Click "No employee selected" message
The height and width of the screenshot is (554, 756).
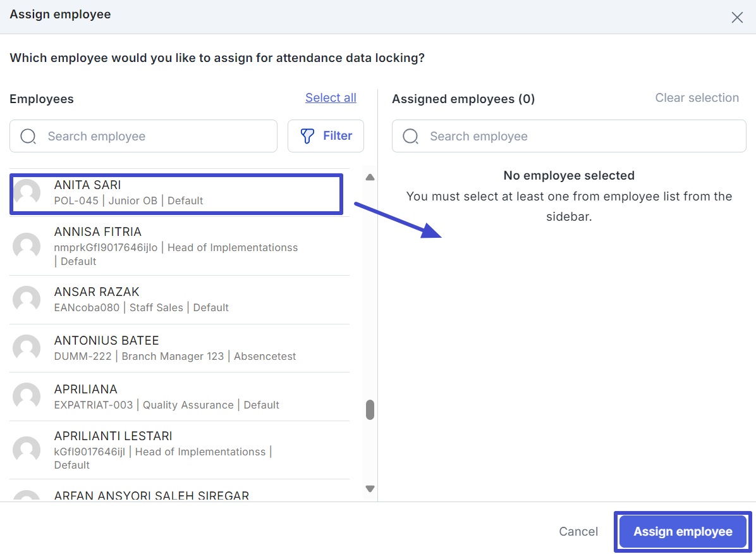pyautogui.click(x=569, y=175)
